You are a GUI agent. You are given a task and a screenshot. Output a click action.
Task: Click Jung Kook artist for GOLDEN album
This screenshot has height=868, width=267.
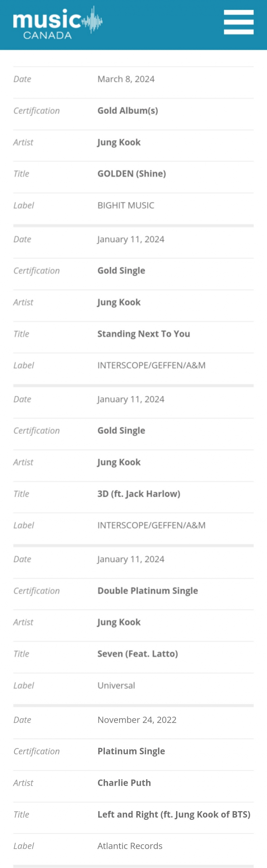[119, 142]
